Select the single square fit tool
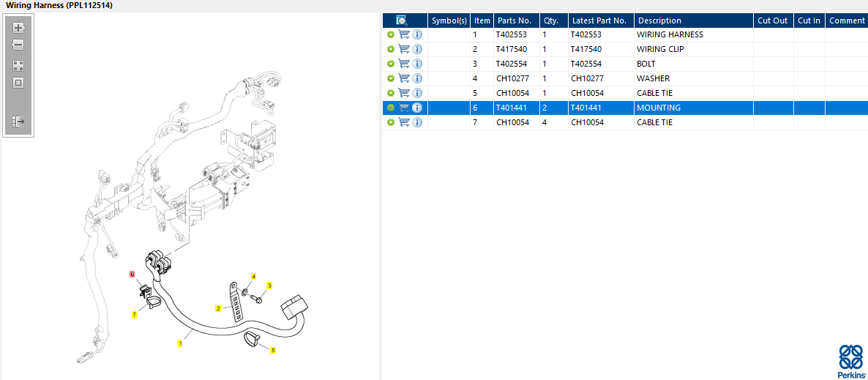 point(18,83)
